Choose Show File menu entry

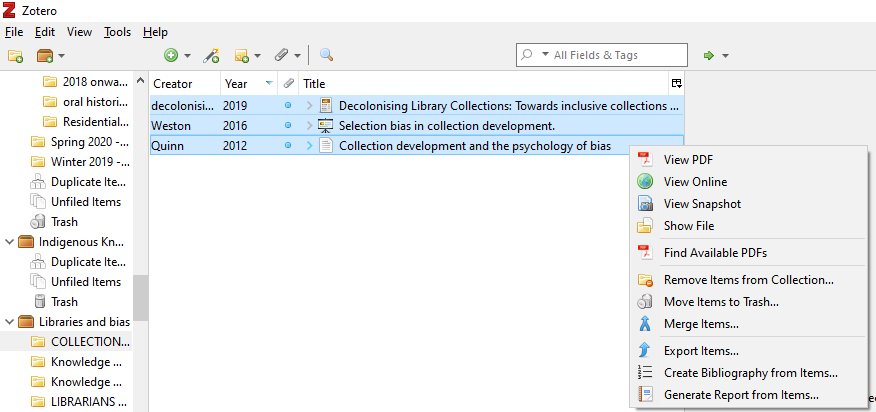[749, 226]
